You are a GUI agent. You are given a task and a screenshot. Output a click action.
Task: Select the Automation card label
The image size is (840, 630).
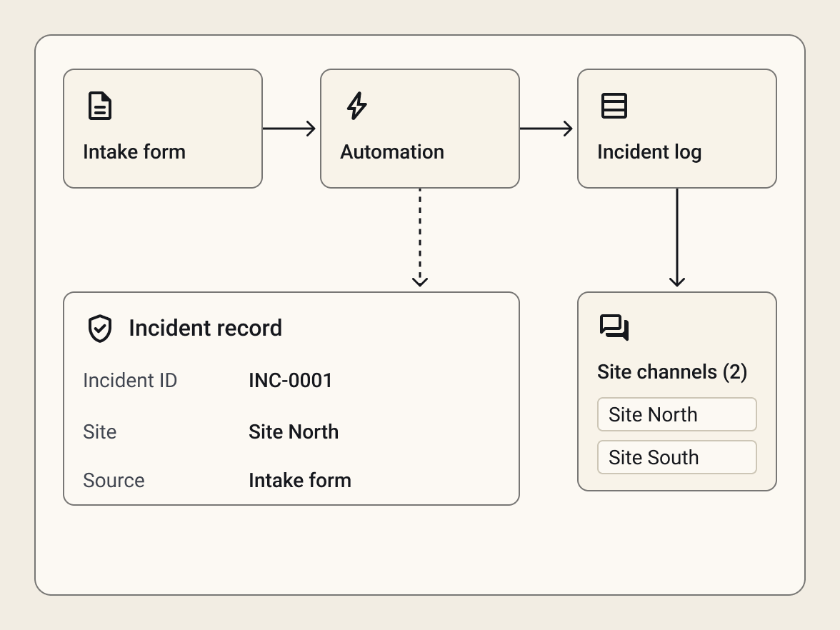pos(392,151)
